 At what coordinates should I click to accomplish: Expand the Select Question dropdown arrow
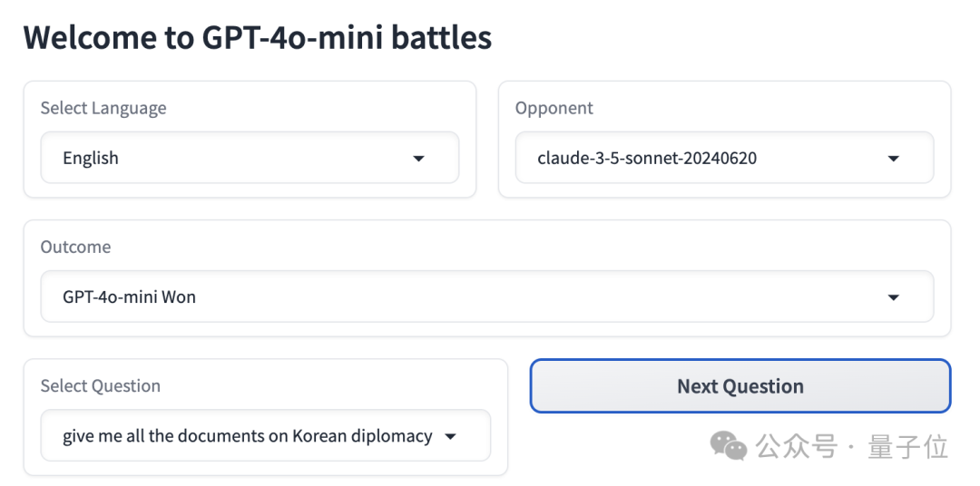click(450, 437)
